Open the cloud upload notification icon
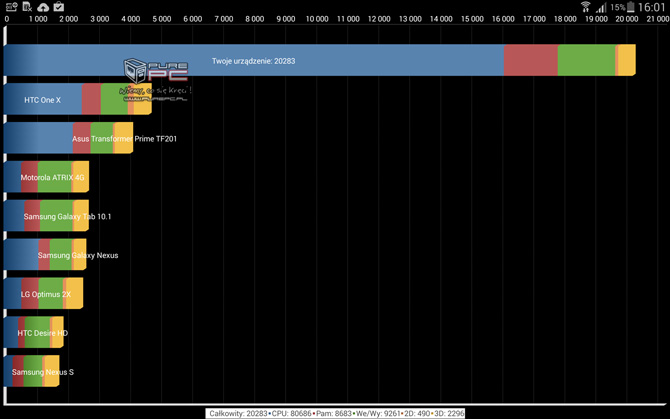 [43, 7]
